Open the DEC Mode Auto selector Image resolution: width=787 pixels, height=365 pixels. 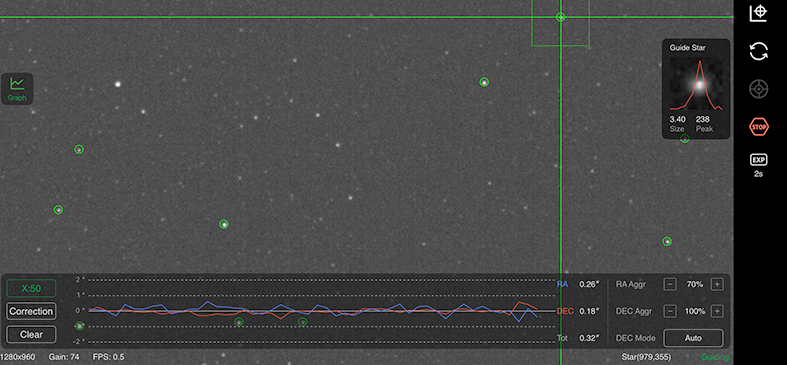pos(693,338)
